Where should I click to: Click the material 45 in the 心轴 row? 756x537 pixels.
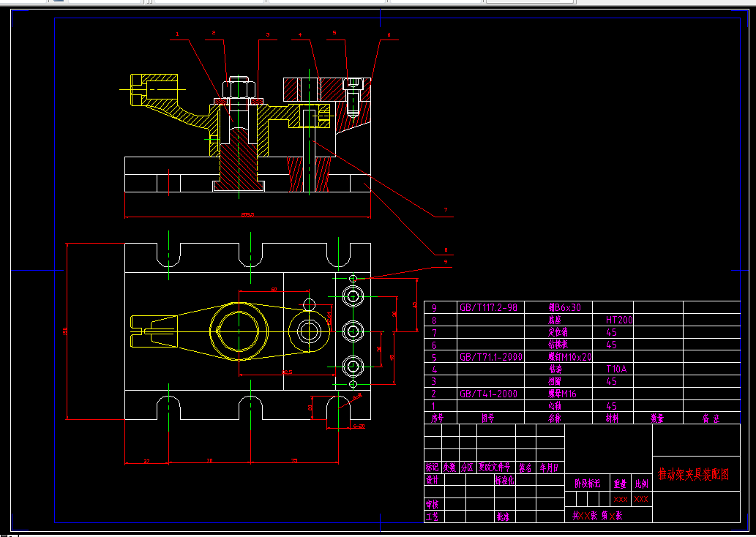[611, 406]
